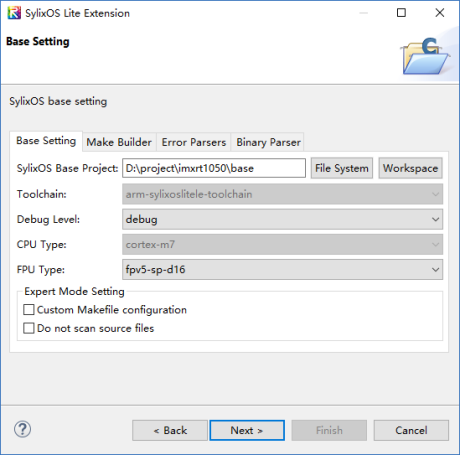Select the Base Setting tab
Viewport: 461px width, 456px height.
pyautogui.click(x=46, y=141)
